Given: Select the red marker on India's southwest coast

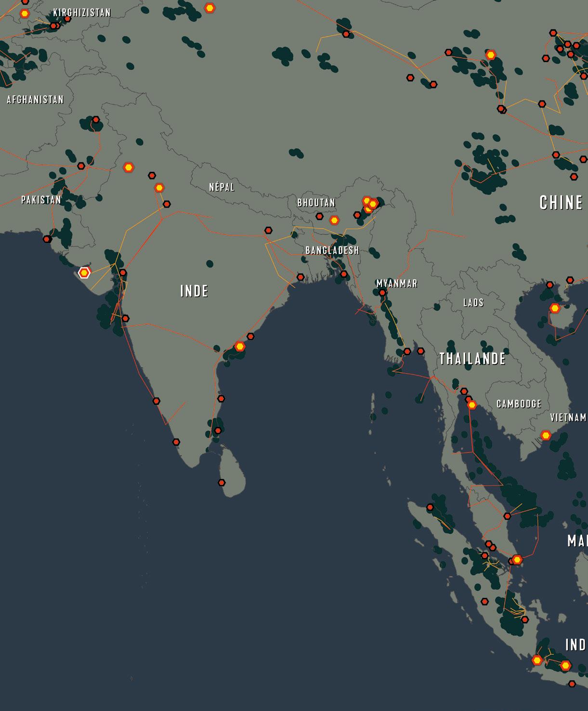Looking at the screenshot, I should (156, 401).
